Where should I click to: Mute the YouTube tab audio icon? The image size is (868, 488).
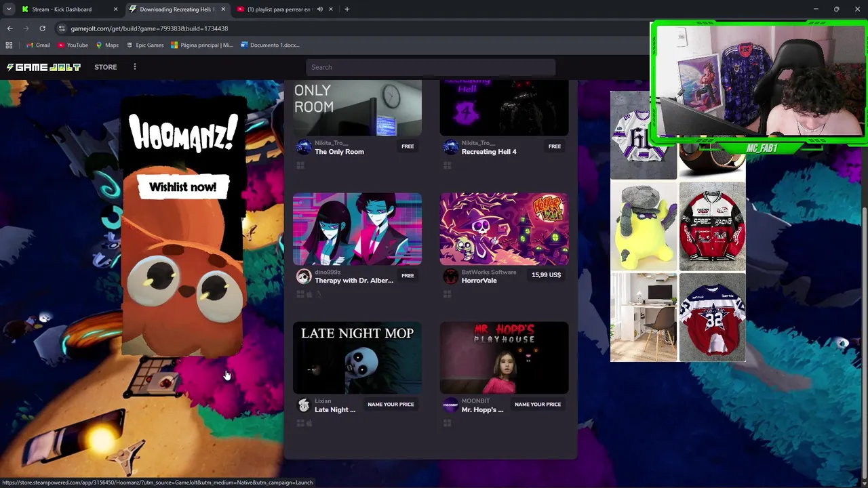[320, 9]
